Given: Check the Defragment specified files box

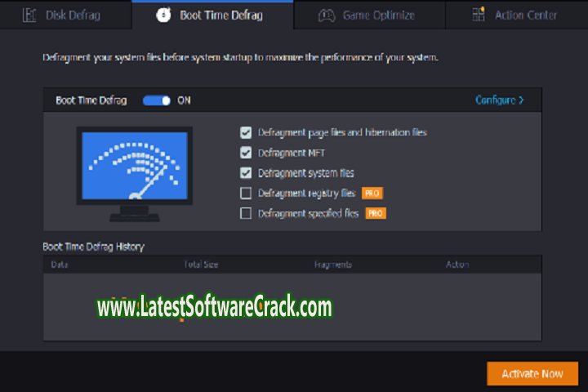Looking at the screenshot, I should click(x=246, y=214).
